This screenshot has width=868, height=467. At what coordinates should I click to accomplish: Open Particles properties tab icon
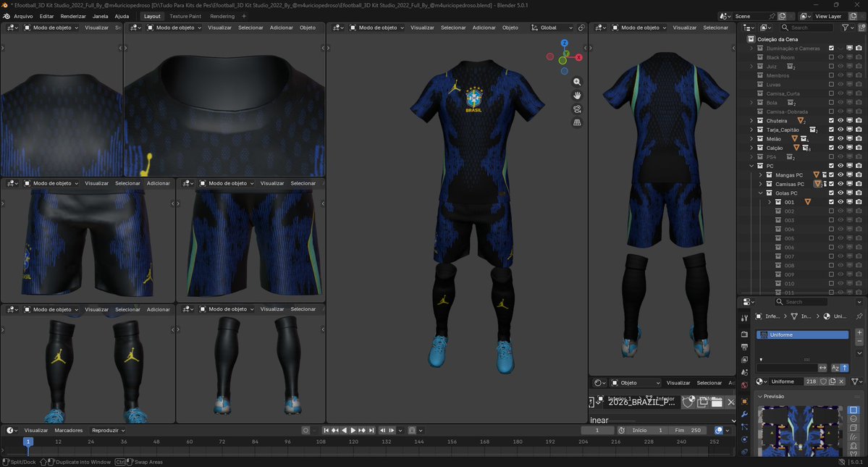[x=744, y=426]
